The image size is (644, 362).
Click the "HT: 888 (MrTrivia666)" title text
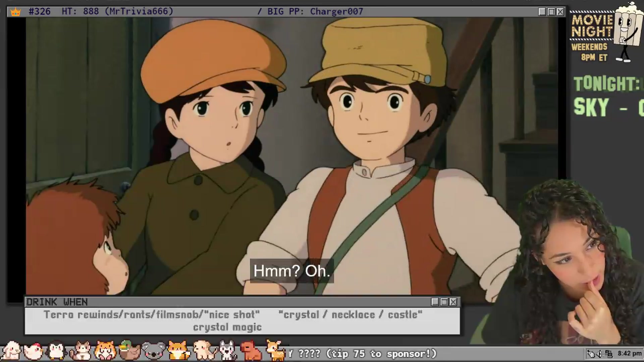tap(117, 11)
